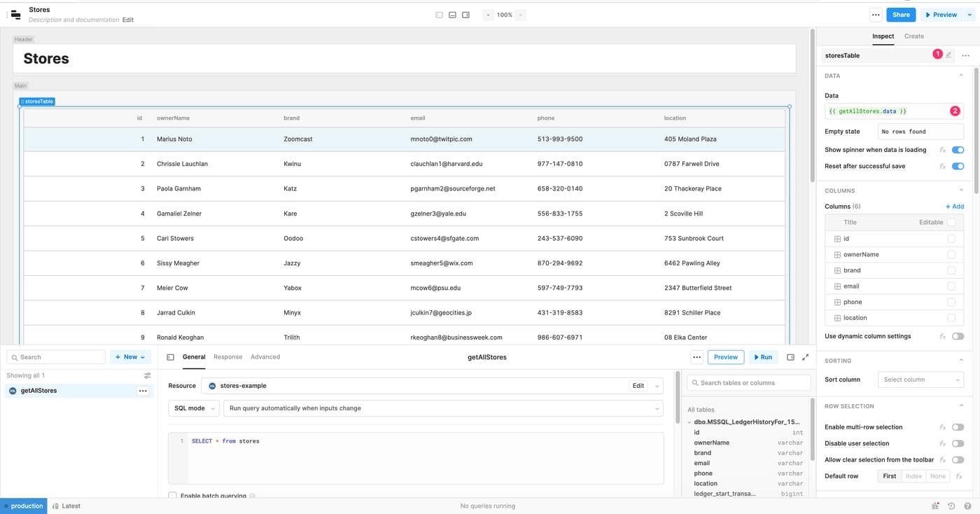Click the help icon in bottom-right corner

tap(967, 506)
